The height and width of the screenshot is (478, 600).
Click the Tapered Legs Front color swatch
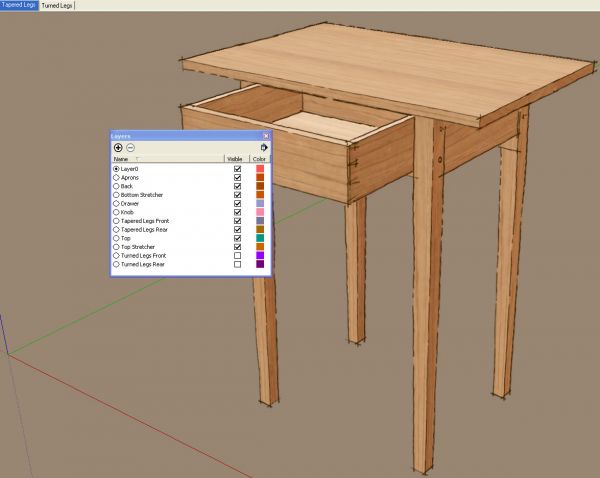(x=260, y=221)
